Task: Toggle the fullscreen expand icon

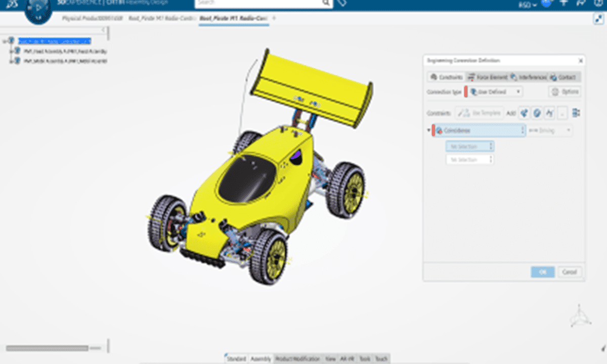Action: tap(597, 19)
